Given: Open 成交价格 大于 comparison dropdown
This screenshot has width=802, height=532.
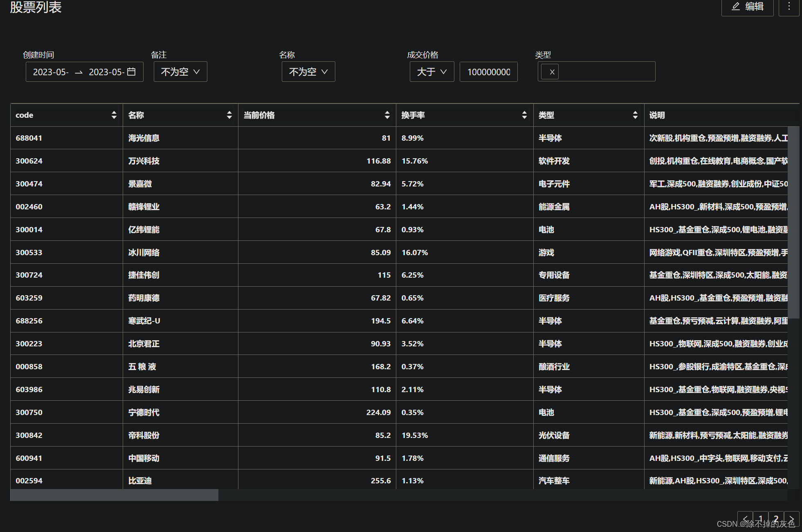Looking at the screenshot, I should click(432, 72).
